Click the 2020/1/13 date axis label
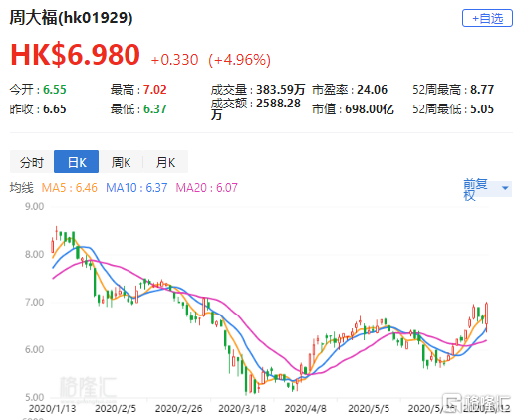This screenshot has width=517, height=420. point(52,409)
